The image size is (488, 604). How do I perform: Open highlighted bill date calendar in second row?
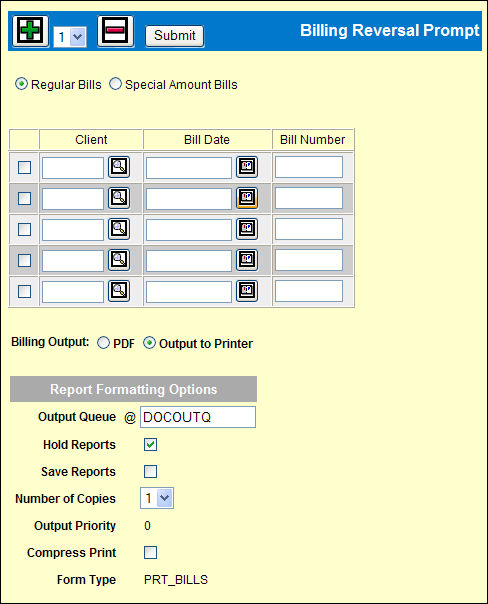tap(247, 198)
